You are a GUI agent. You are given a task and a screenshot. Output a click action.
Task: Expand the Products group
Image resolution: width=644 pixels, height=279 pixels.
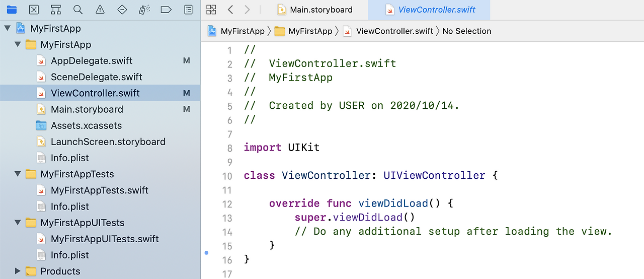pyautogui.click(x=18, y=271)
